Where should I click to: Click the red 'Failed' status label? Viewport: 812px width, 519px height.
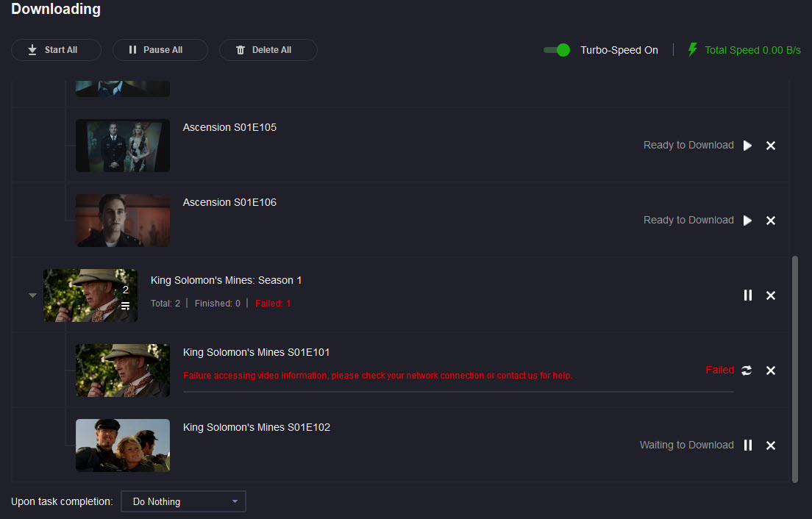pyautogui.click(x=720, y=370)
